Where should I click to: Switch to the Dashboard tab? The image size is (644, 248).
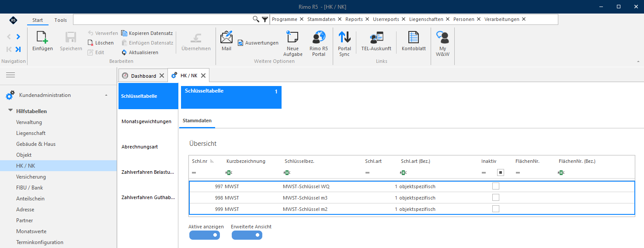pyautogui.click(x=143, y=76)
